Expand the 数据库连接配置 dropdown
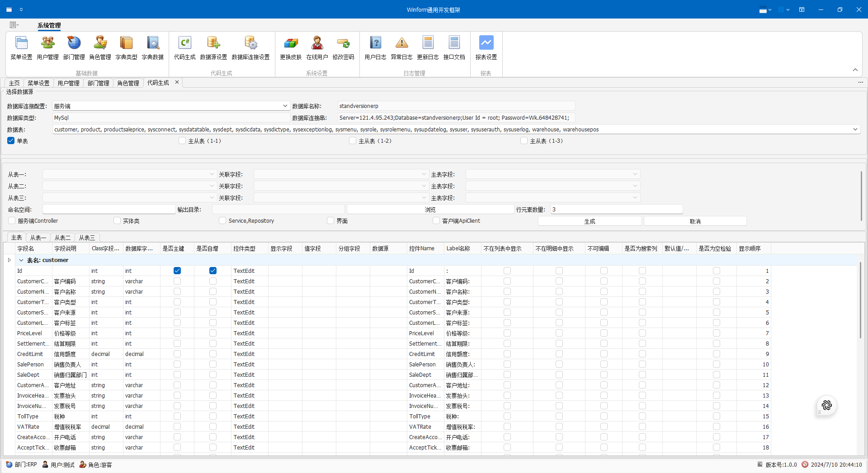The image size is (868, 473). pyautogui.click(x=285, y=106)
